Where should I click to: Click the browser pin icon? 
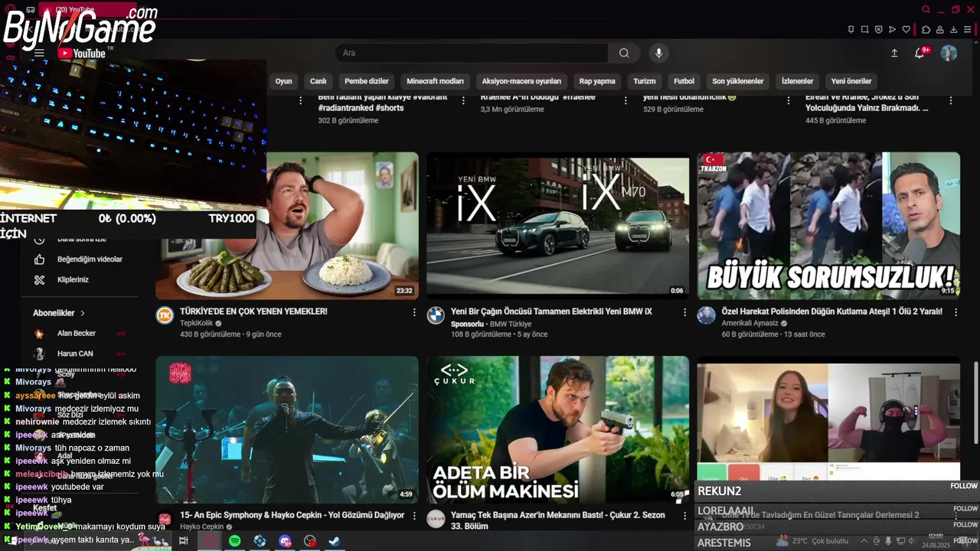[851, 29]
